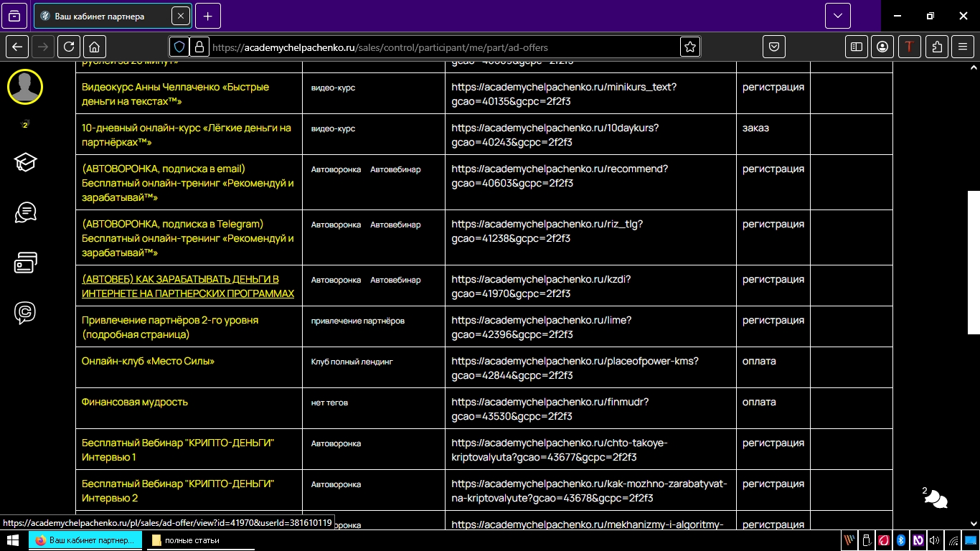Image resolution: width=980 pixels, height=551 pixels.
Task: Select the recommend partner URL
Action: [x=560, y=176]
